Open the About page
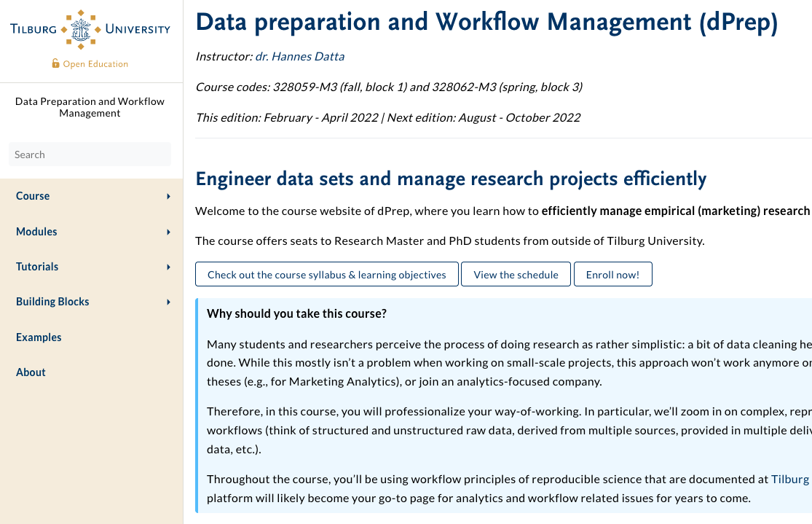This screenshot has width=812, height=524. tap(31, 372)
